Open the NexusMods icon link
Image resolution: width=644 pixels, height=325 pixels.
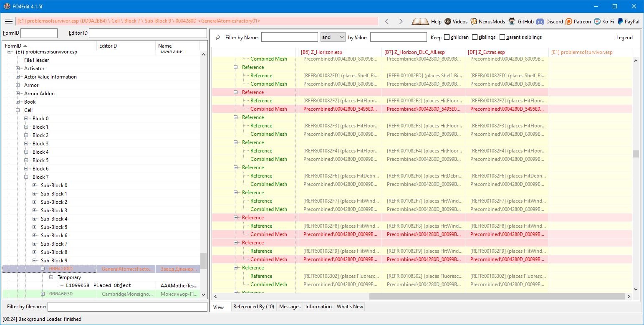(x=474, y=21)
